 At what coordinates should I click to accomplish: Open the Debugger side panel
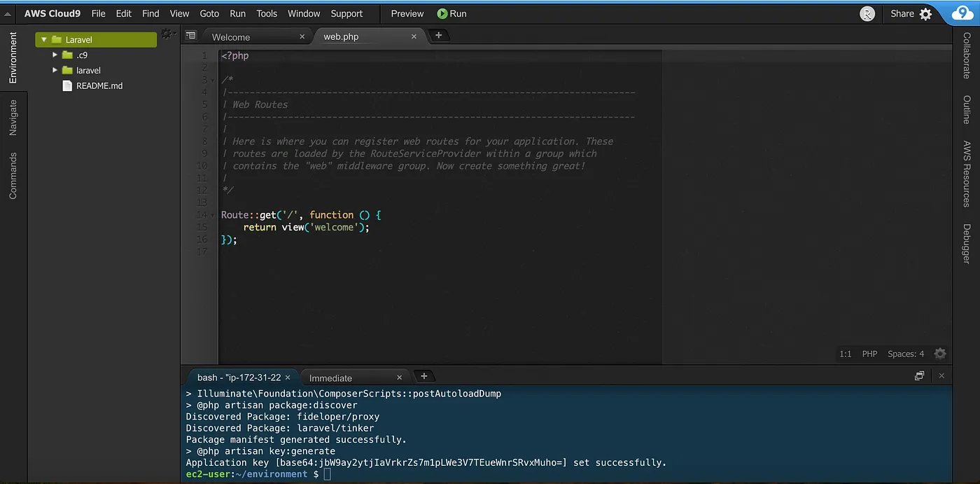click(x=967, y=243)
